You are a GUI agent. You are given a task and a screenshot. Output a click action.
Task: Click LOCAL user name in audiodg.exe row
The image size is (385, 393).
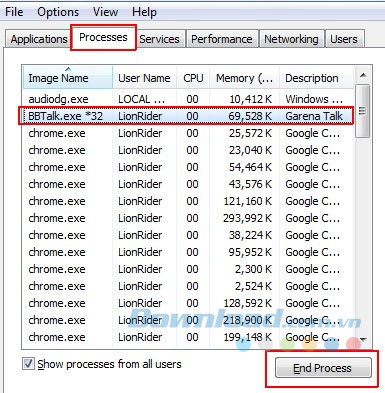point(141,99)
